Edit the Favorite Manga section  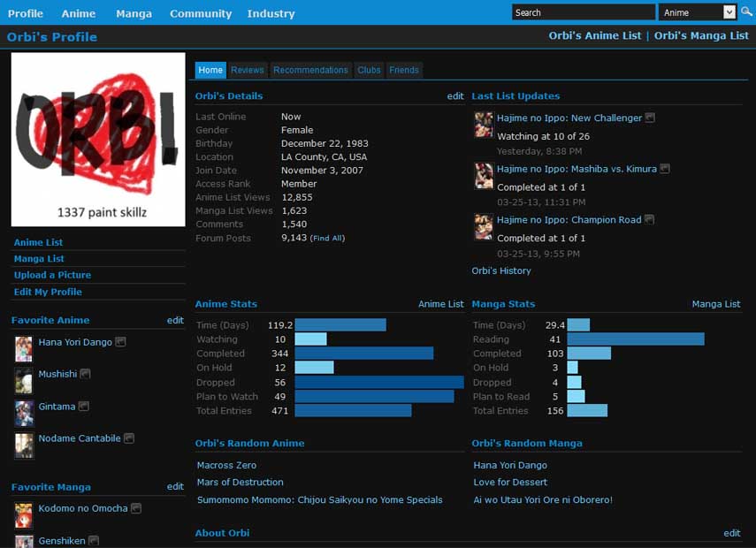[x=175, y=487]
